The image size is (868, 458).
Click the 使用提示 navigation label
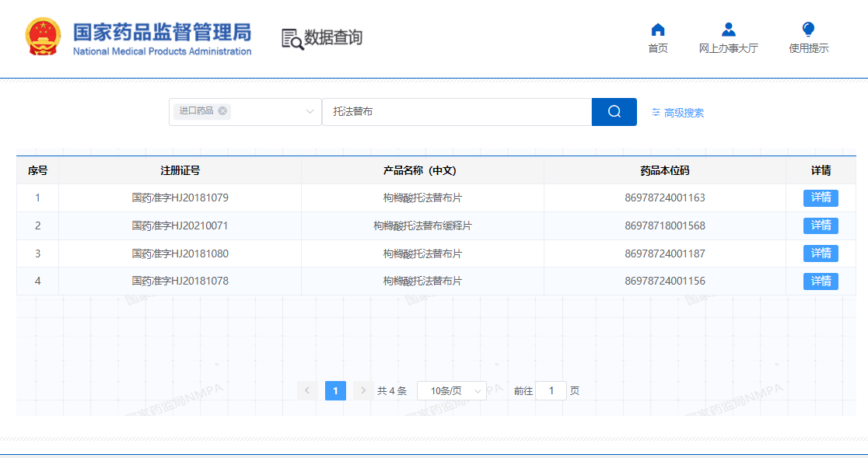[809, 49]
